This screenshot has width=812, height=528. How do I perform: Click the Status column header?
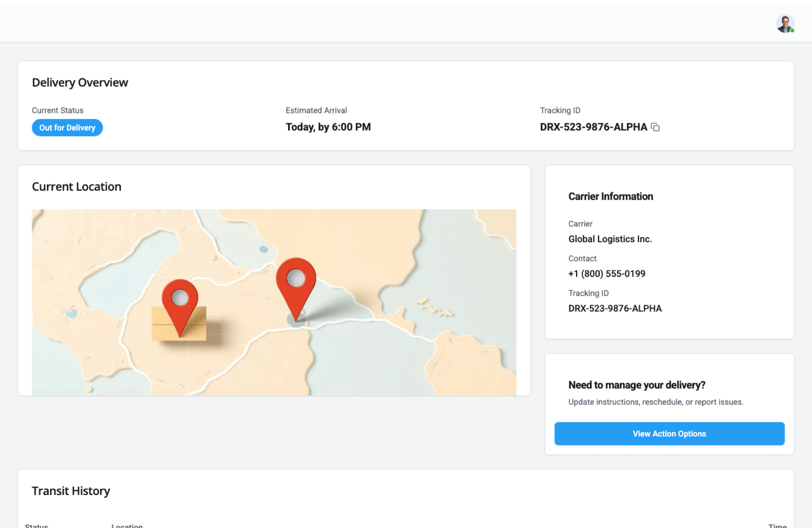coord(36,526)
